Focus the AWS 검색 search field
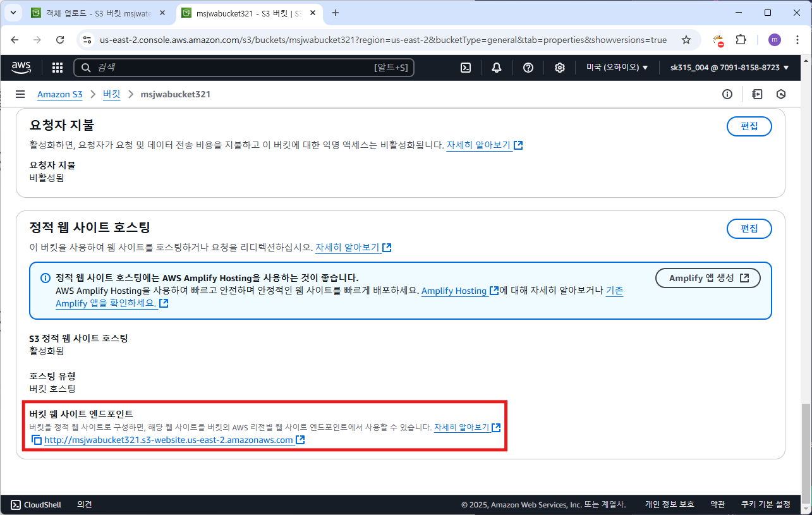This screenshot has width=812, height=515. (244, 68)
